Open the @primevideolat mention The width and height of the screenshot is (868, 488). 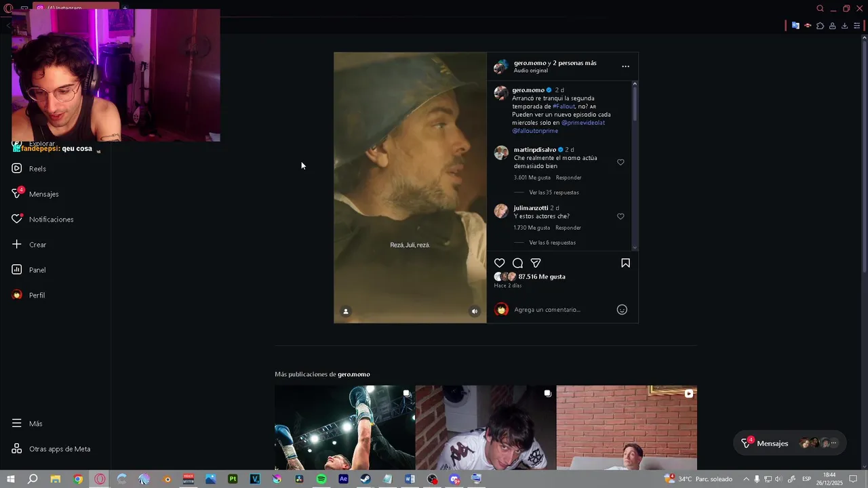583,123
